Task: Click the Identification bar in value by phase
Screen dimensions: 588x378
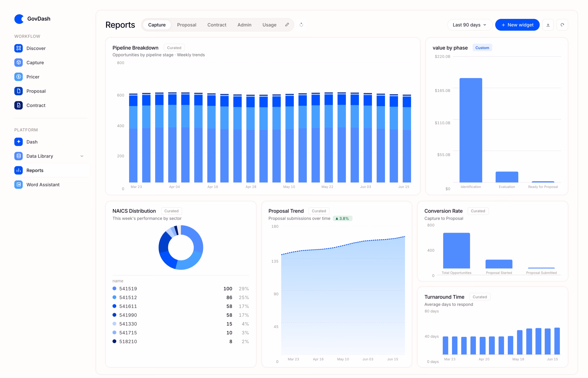Action: 471,130
